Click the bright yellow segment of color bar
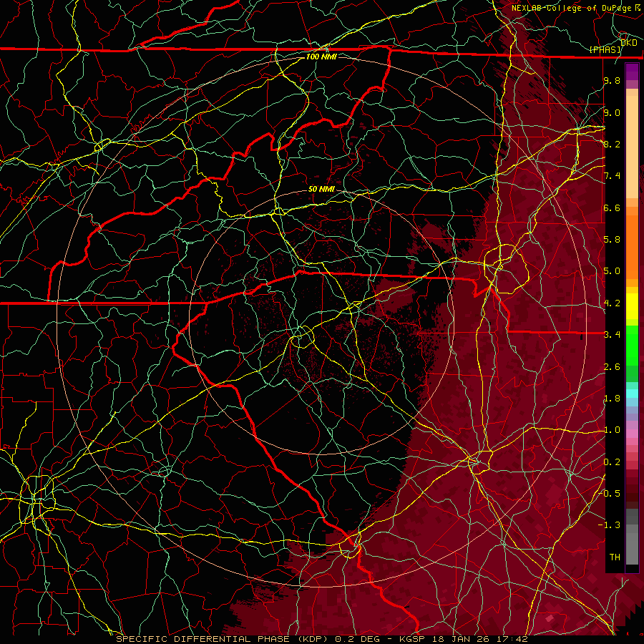 (632, 306)
